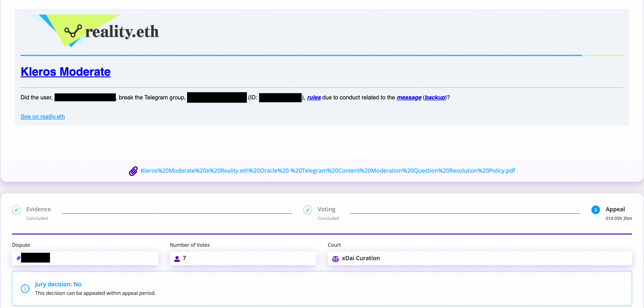Open the backup link in the question
Viewport: 644px width, 308px height.
click(x=435, y=97)
